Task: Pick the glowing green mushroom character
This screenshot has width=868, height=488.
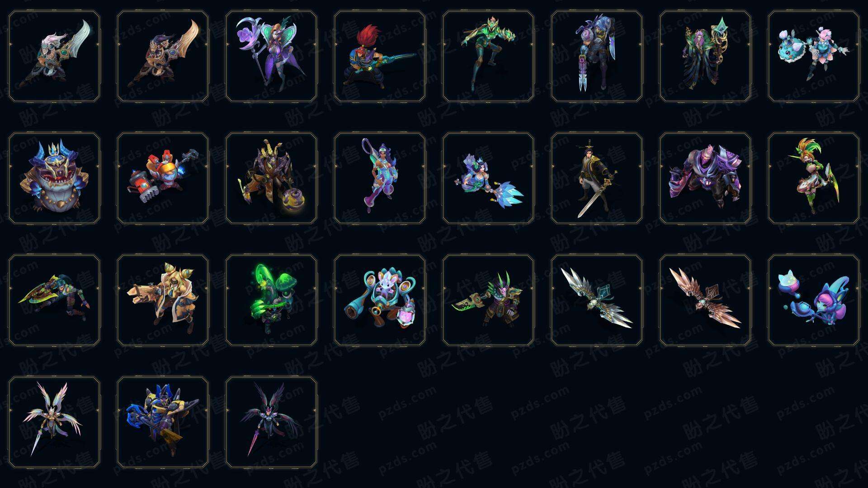Action: 271,300
